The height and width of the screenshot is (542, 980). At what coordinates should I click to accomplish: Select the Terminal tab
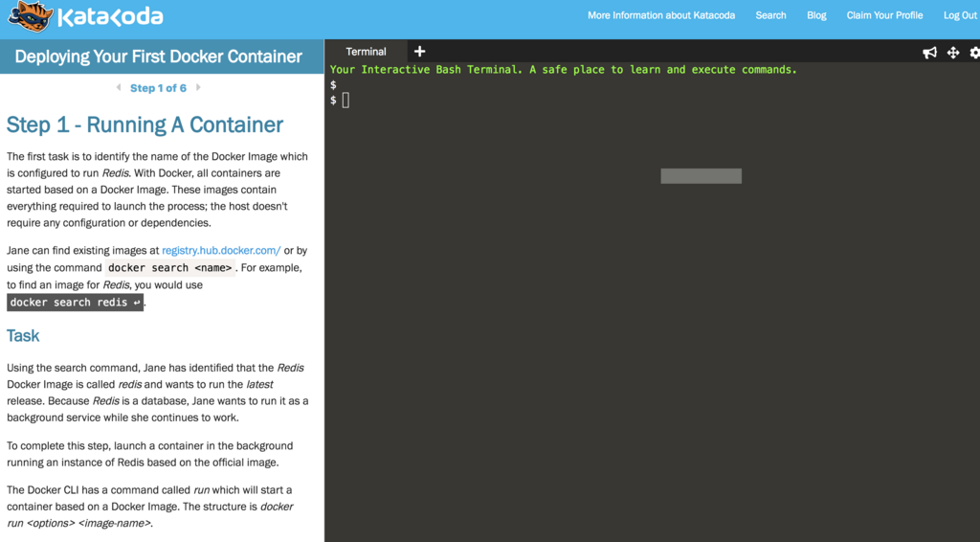pyautogui.click(x=367, y=52)
